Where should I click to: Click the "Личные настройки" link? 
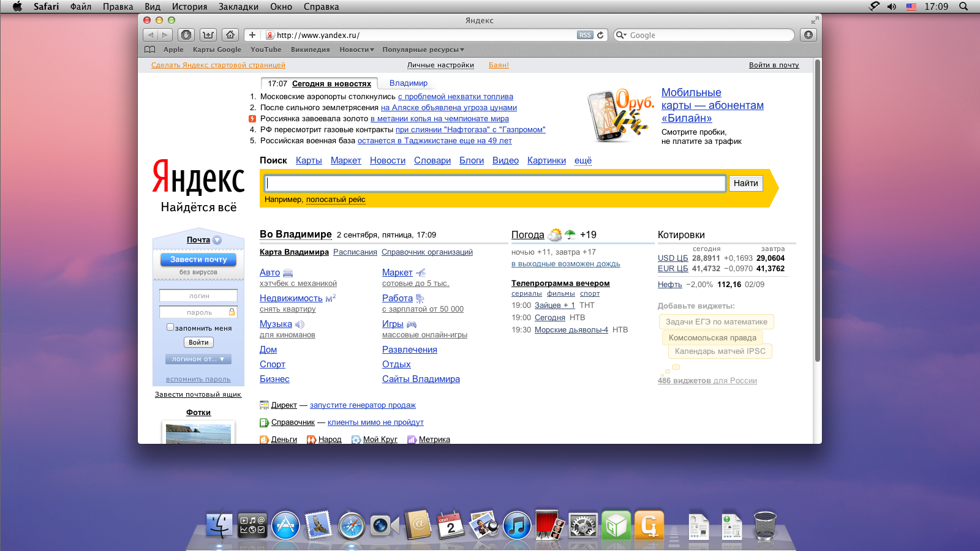point(440,65)
